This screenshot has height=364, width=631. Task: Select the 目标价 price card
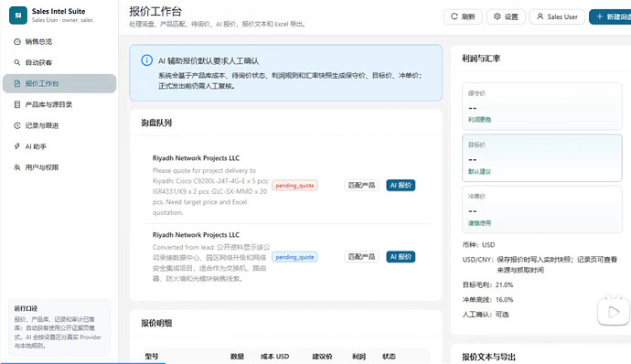pos(541,158)
